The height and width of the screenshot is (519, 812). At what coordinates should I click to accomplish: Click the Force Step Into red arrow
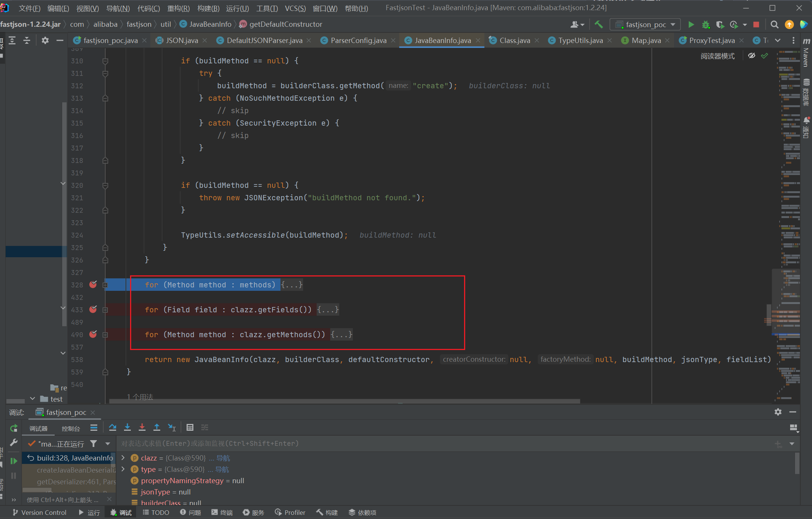pyautogui.click(x=142, y=427)
